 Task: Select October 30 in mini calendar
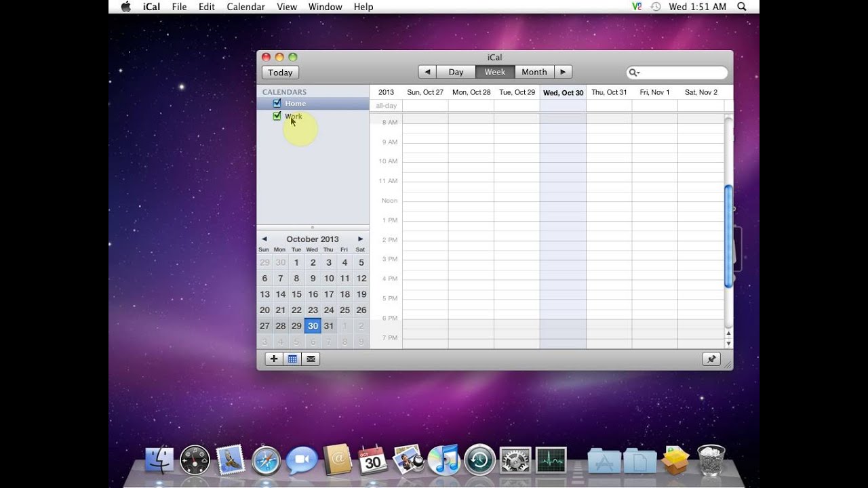click(313, 326)
